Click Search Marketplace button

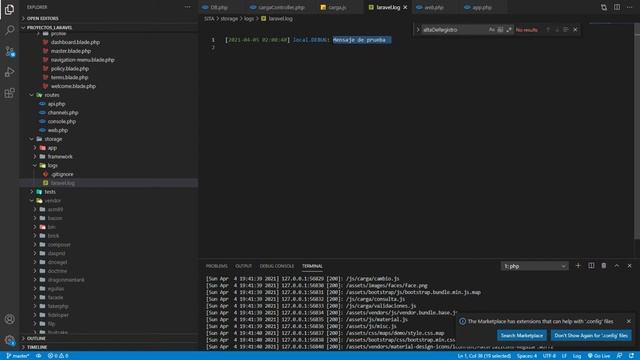[522, 336]
